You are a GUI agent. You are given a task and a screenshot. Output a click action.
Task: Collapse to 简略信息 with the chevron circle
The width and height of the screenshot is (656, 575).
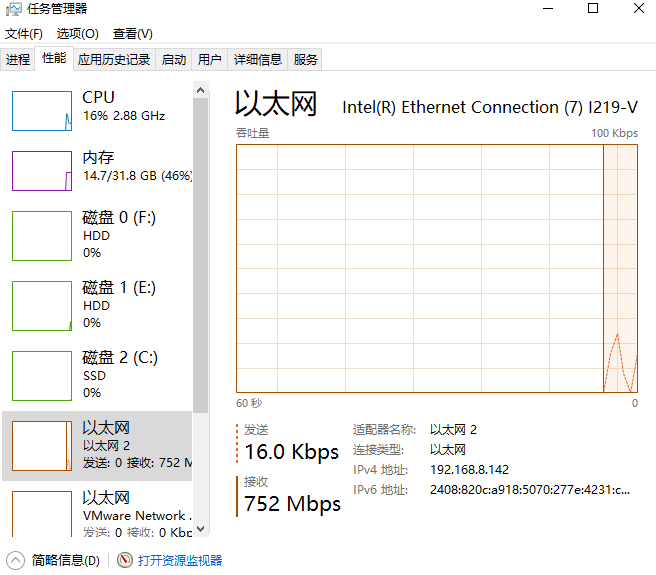tap(15, 560)
